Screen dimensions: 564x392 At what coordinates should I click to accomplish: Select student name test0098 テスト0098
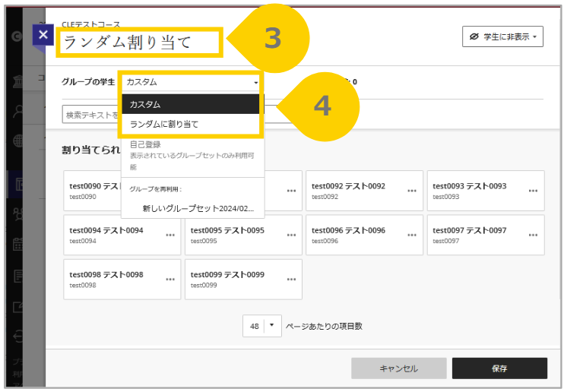tap(106, 274)
